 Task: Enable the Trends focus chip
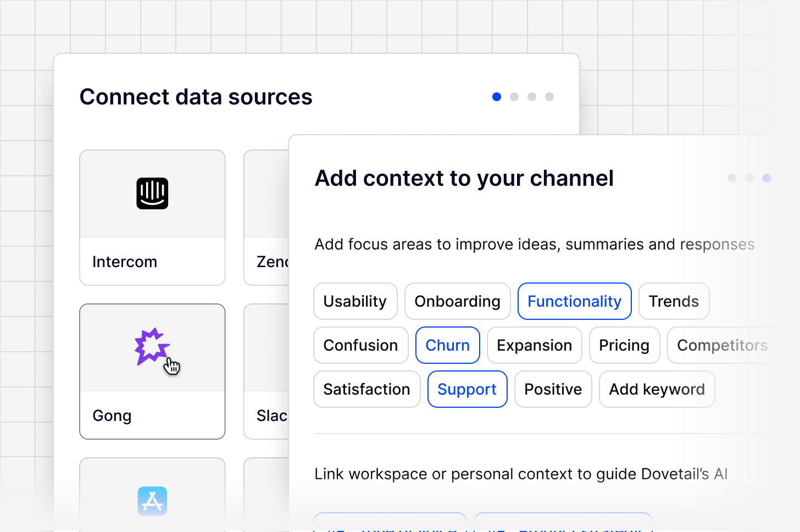point(674,301)
